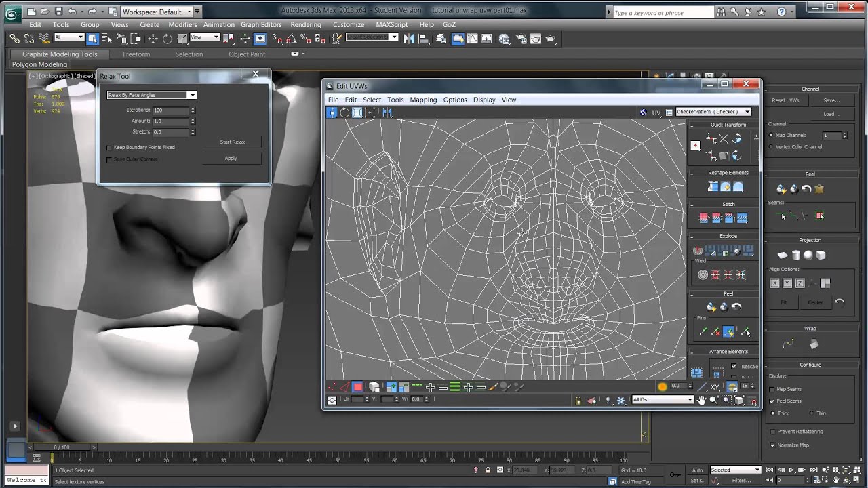Check Keep Boundary Points Fixed
Viewport: 868px width, 488px height.
tap(109, 148)
